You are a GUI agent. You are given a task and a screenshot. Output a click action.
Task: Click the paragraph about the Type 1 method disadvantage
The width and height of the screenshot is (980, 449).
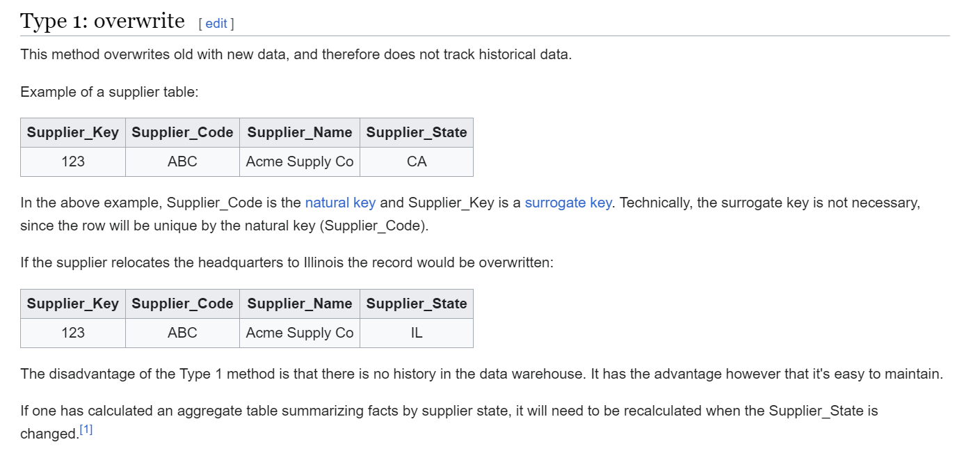pos(481,374)
